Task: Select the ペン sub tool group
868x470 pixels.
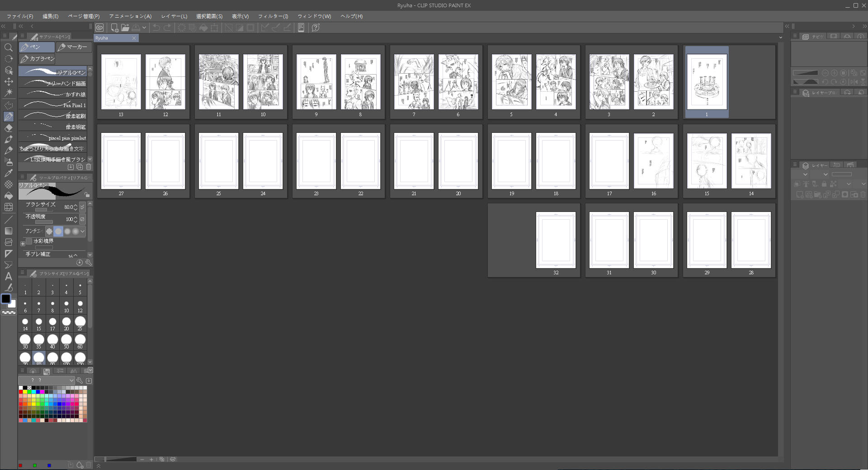Action: [x=37, y=47]
